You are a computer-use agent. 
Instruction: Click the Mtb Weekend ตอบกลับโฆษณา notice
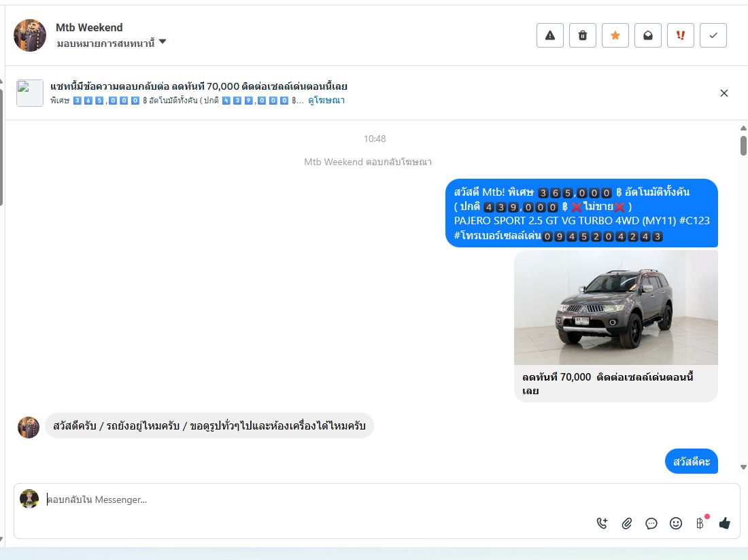tap(368, 162)
